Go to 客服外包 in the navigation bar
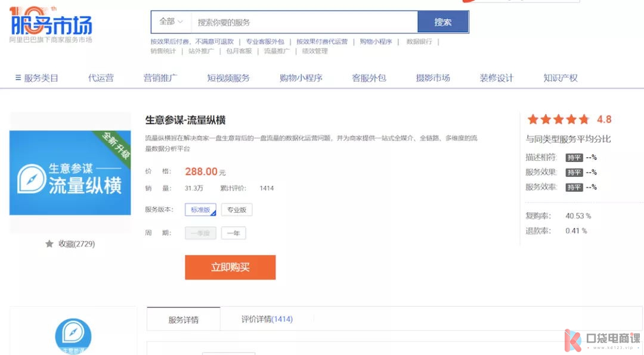The image size is (644, 355). click(369, 78)
